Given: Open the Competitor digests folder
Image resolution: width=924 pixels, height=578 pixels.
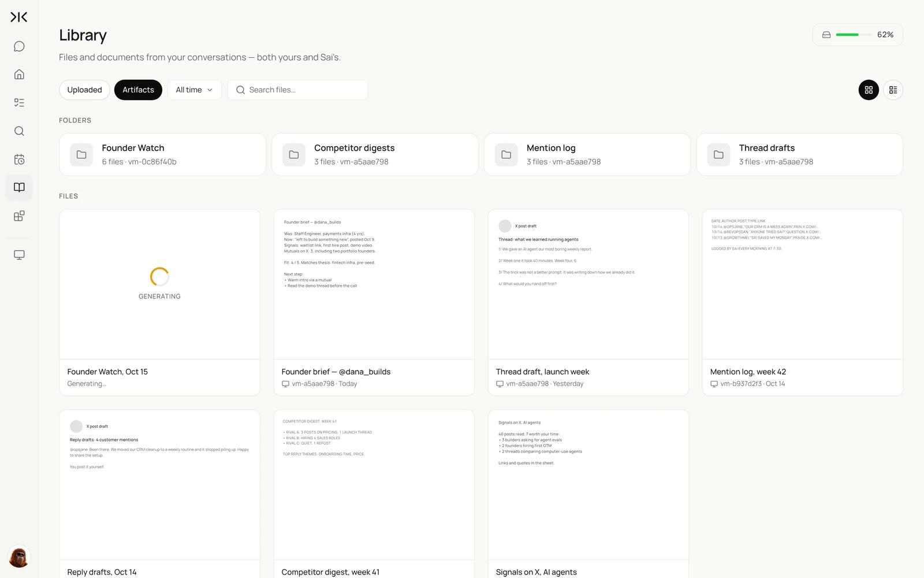Looking at the screenshot, I should (x=375, y=155).
